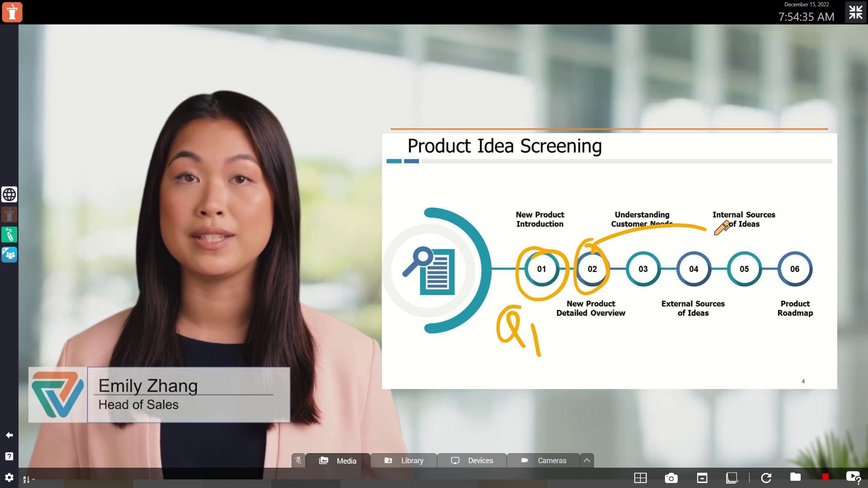Click the question mark help button
Viewport: 868px width, 488px height.
(9, 456)
